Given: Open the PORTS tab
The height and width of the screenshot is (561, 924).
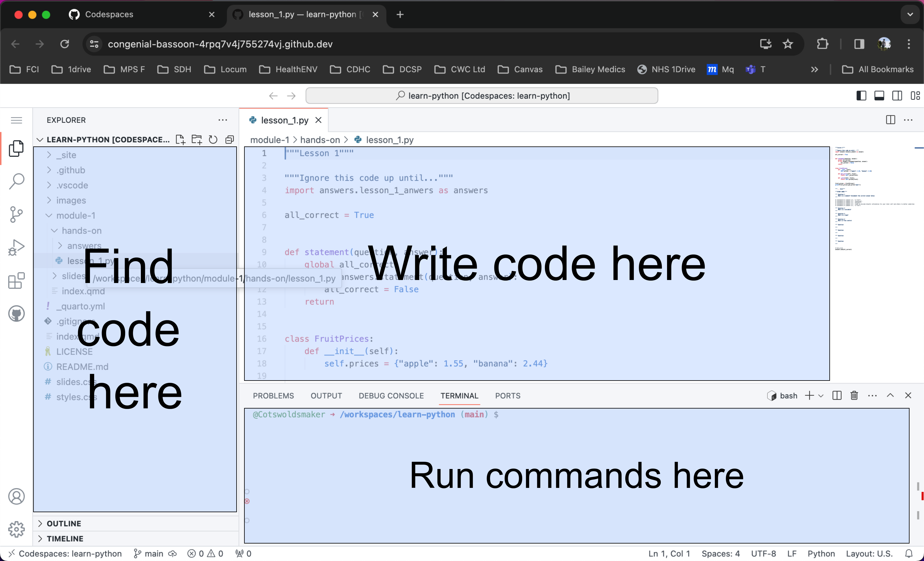Looking at the screenshot, I should point(508,396).
